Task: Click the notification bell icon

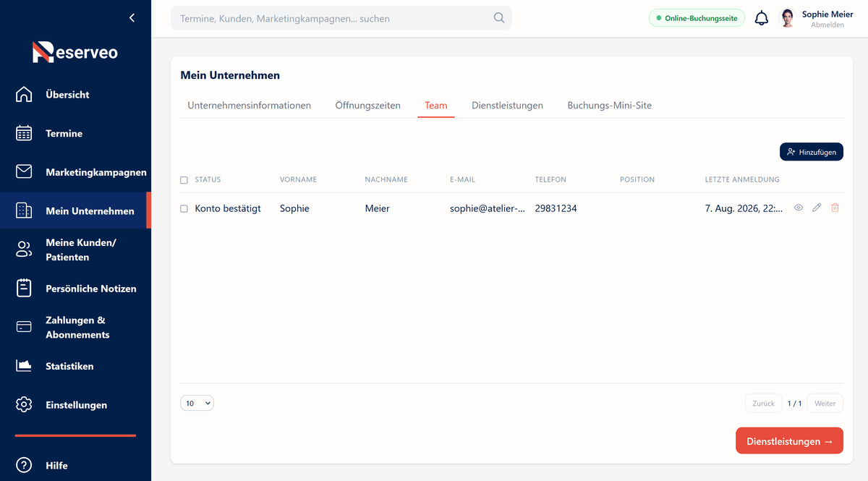Action: tap(762, 18)
